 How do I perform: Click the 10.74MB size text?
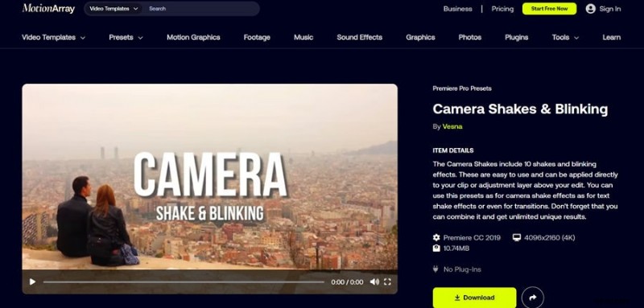pyautogui.click(x=456, y=248)
